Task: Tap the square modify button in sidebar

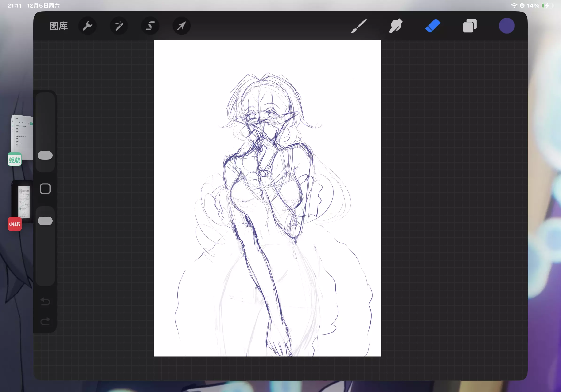Action: pyautogui.click(x=45, y=189)
